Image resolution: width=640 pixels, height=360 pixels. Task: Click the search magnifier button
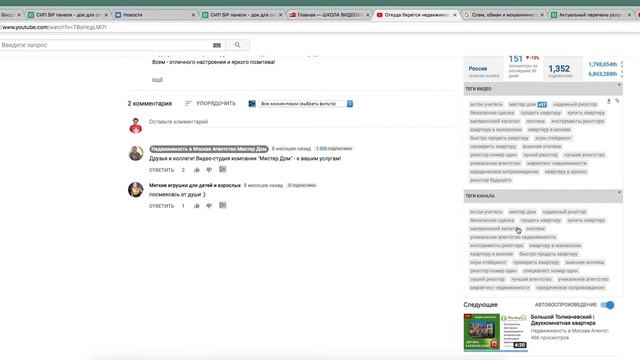click(x=237, y=45)
